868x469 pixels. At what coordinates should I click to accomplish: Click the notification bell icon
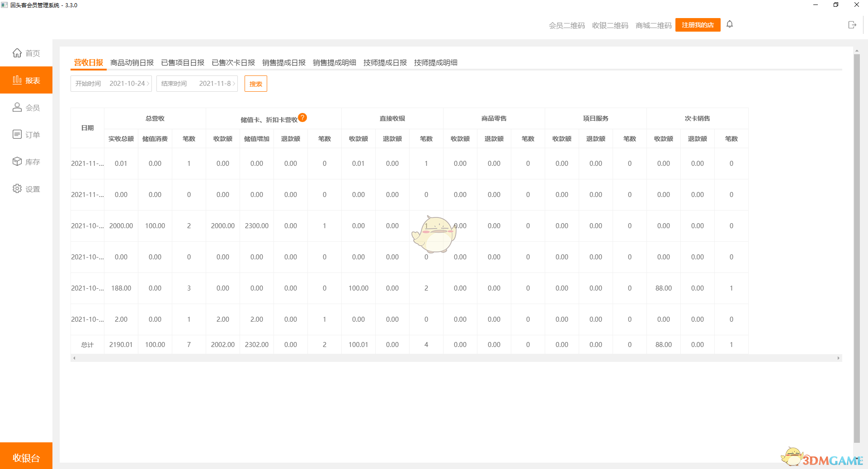click(729, 24)
